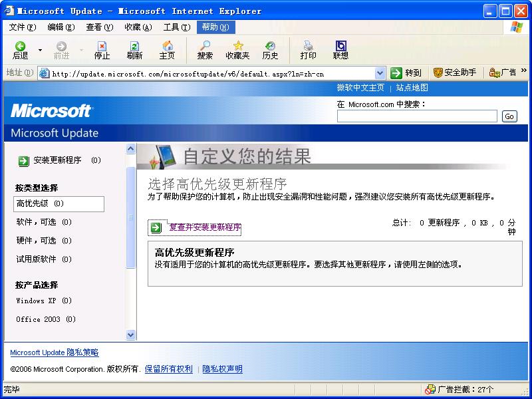Screen dimensions: 532x399
Task: Select 硬件，可选 (0) category
Action: (x=44, y=241)
